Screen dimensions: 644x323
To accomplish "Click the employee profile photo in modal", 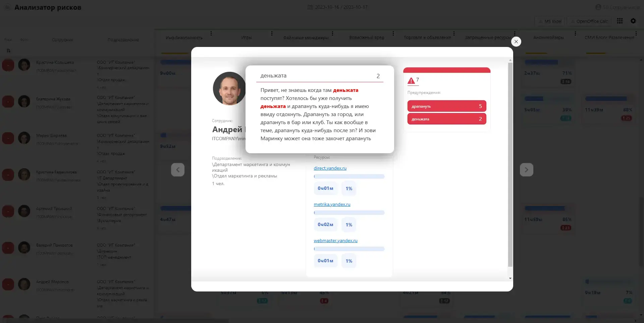I will (229, 89).
